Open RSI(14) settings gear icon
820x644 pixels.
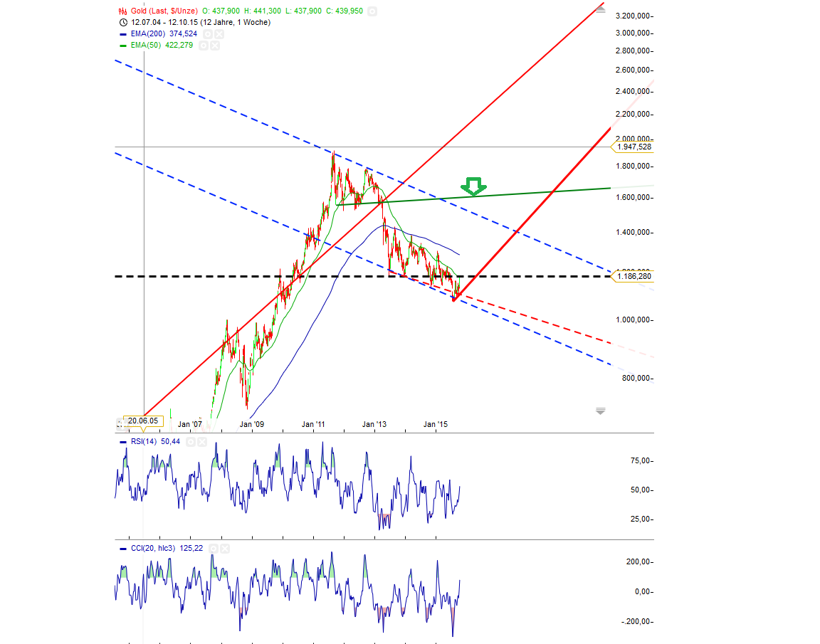click(x=191, y=442)
